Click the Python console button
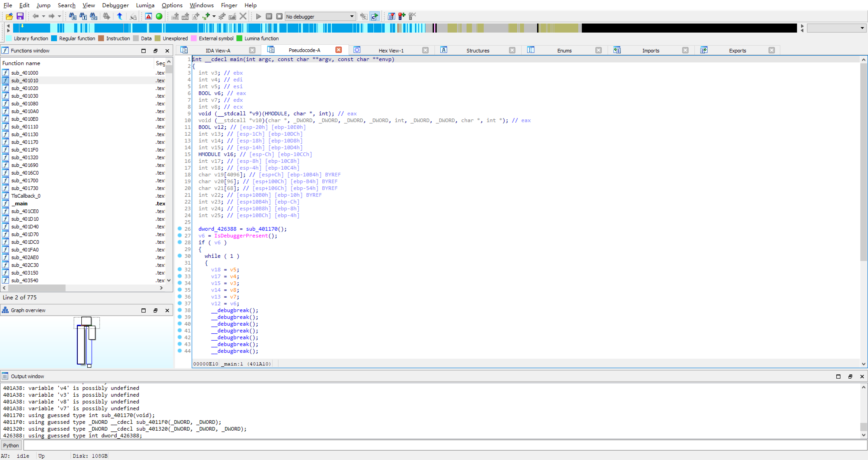This screenshot has width=868, height=460. 11,445
